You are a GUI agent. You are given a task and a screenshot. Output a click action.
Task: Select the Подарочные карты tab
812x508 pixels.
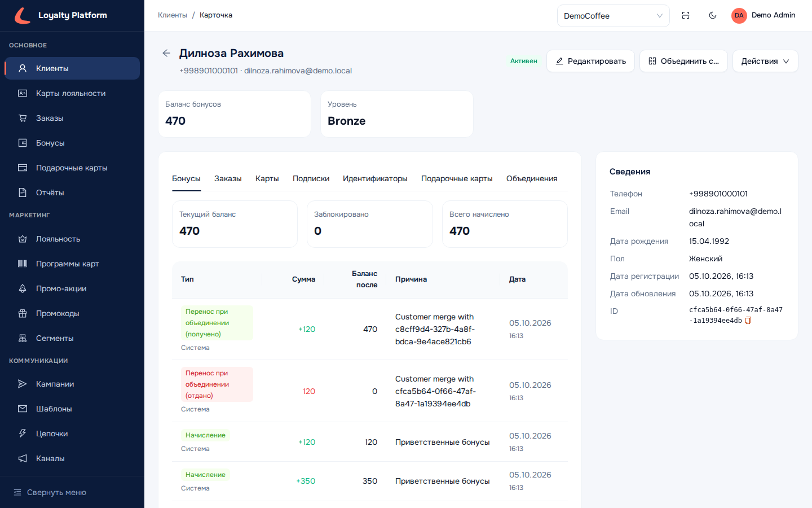tap(457, 178)
